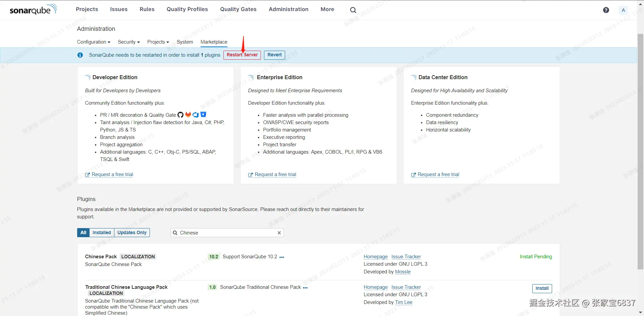Click the Revert button
Image resolution: width=644 pixels, height=316 pixels.
click(x=274, y=55)
